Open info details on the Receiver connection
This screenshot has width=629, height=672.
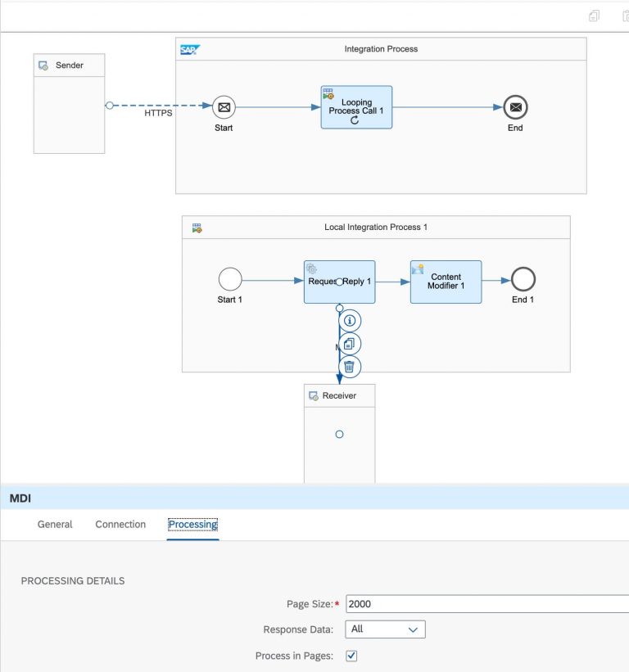[350, 321]
